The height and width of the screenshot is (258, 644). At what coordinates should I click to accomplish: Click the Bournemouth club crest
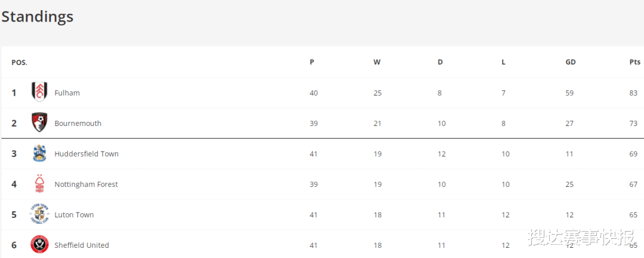coord(39,122)
